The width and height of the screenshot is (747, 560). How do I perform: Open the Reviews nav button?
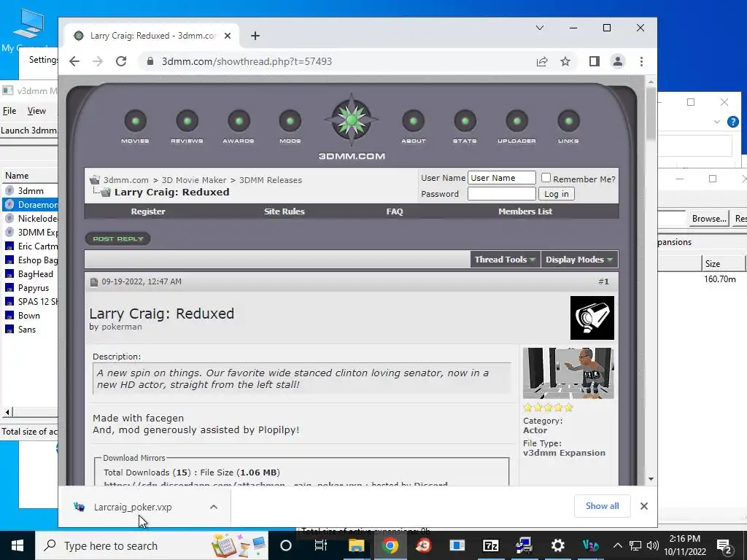click(187, 127)
